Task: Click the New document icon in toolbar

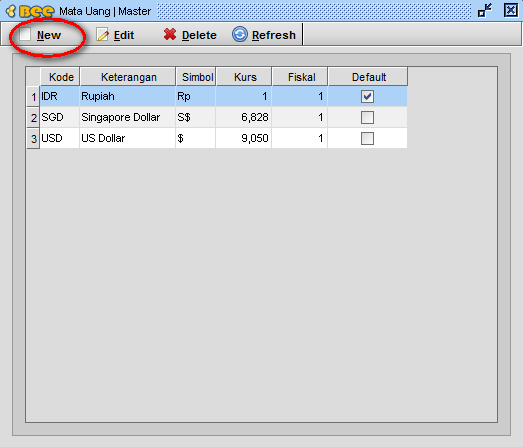Action: pos(25,34)
